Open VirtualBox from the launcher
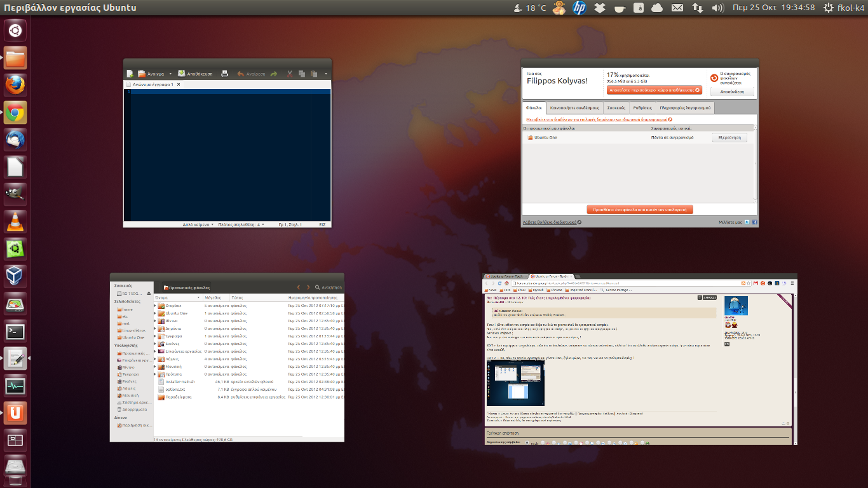Image resolution: width=868 pixels, height=488 pixels. (x=15, y=276)
